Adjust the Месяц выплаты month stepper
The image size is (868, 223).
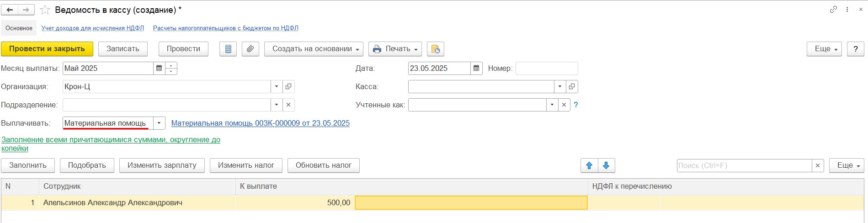tap(171, 68)
